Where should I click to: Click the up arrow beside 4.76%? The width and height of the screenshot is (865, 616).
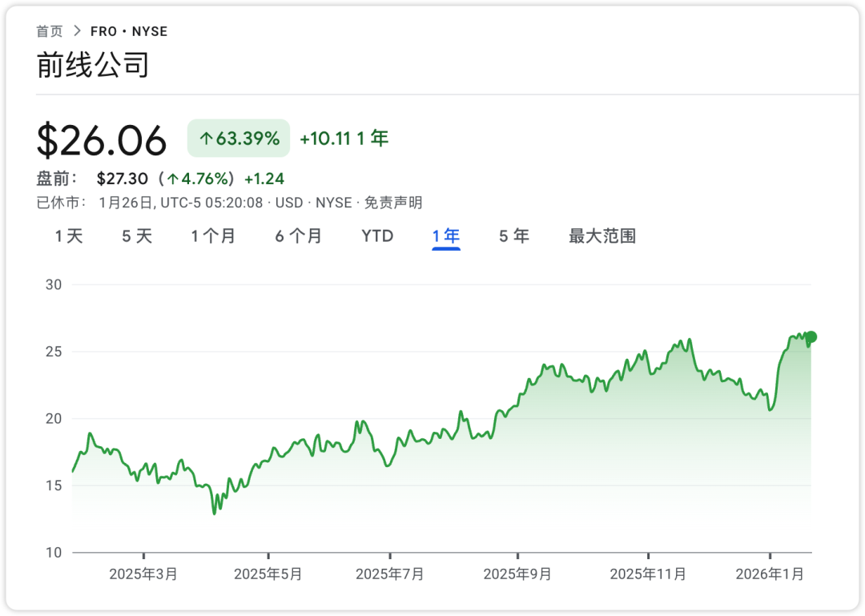pyautogui.click(x=172, y=179)
